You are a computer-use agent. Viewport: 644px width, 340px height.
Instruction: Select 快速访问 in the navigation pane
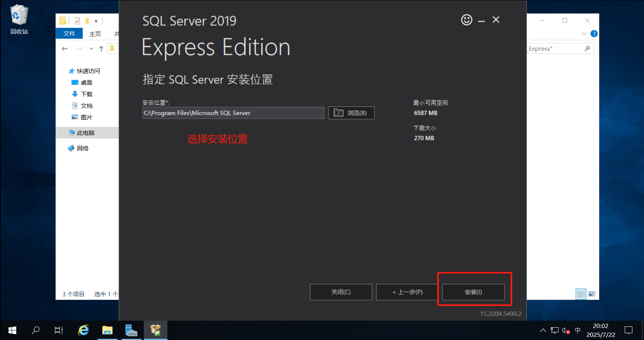84,71
